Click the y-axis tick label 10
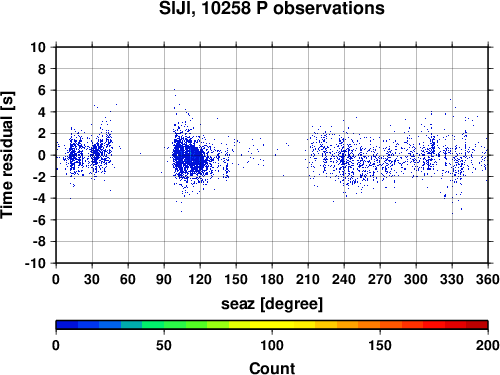Screen dimensions: 500x375 pyautogui.click(x=38, y=47)
